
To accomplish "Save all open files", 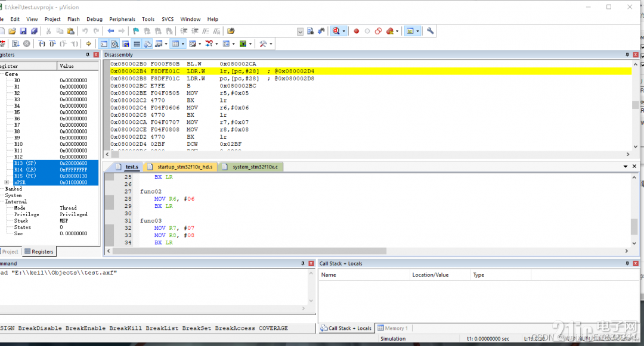I will [34, 31].
